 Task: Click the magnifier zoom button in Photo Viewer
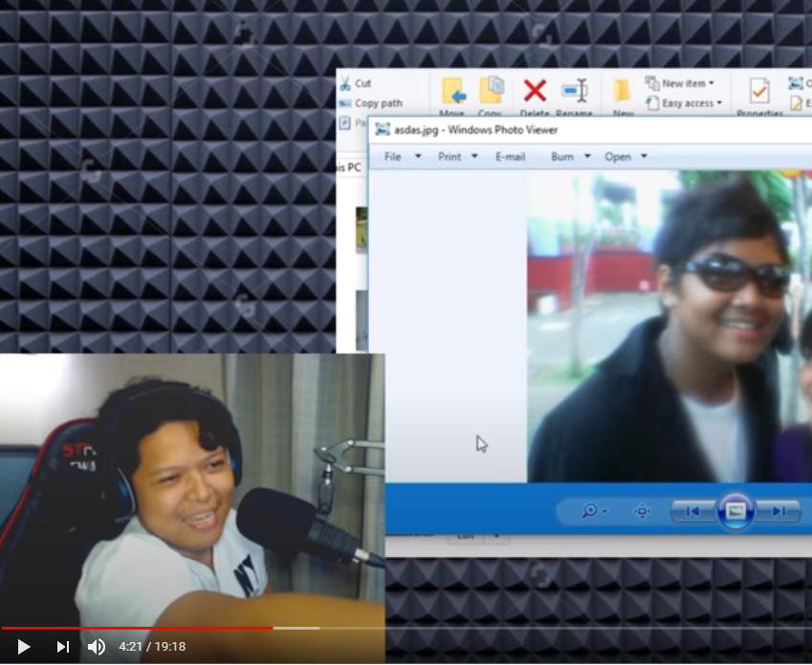point(593,511)
